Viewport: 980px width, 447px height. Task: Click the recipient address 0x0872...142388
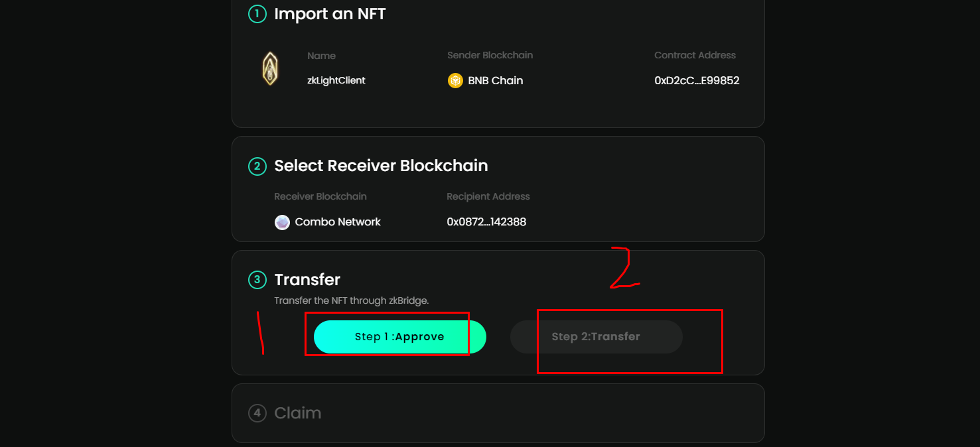486,222
